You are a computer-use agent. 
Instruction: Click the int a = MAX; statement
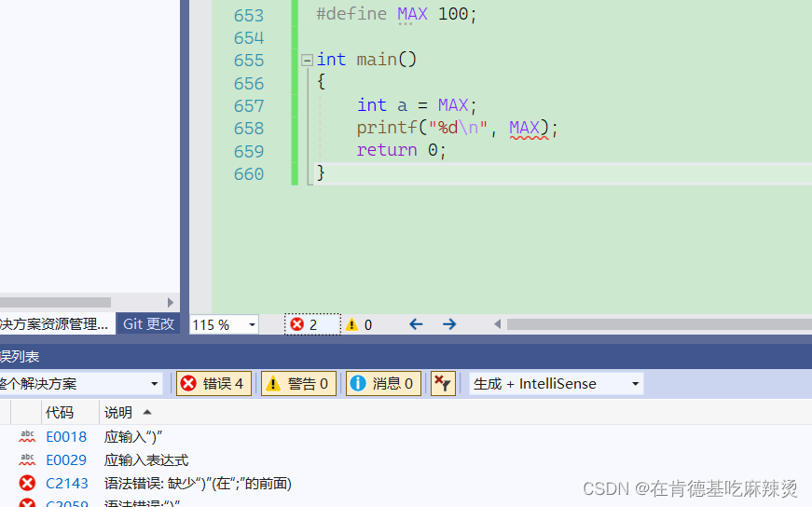click(417, 105)
